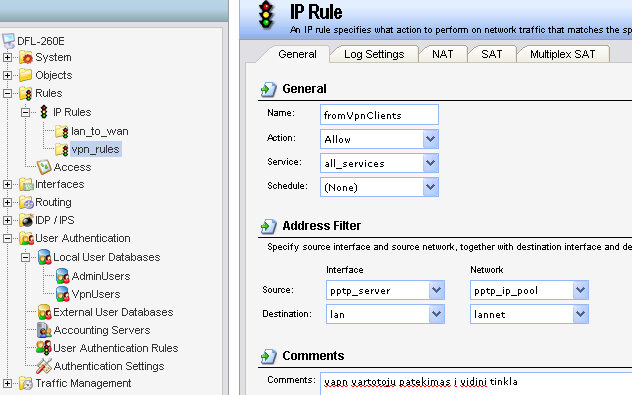Select the General tab

[x=297, y=54]
